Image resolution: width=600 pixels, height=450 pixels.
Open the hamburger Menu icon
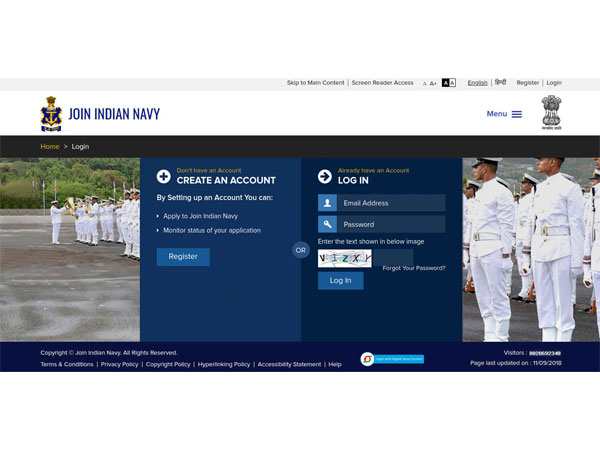click(x=516, y=114)
